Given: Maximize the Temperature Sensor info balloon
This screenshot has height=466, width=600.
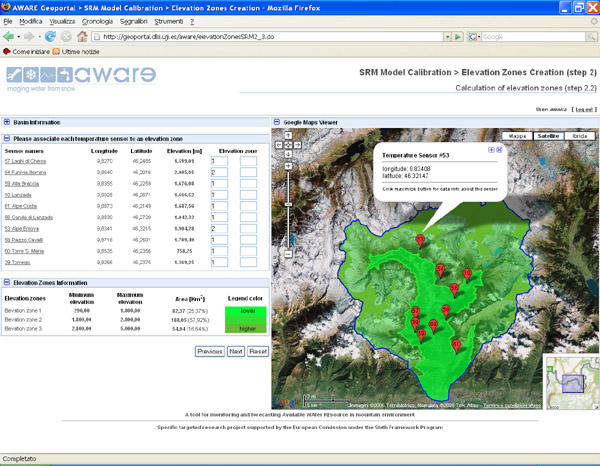Looking at the screenshot, I should [x=489, y=149].
